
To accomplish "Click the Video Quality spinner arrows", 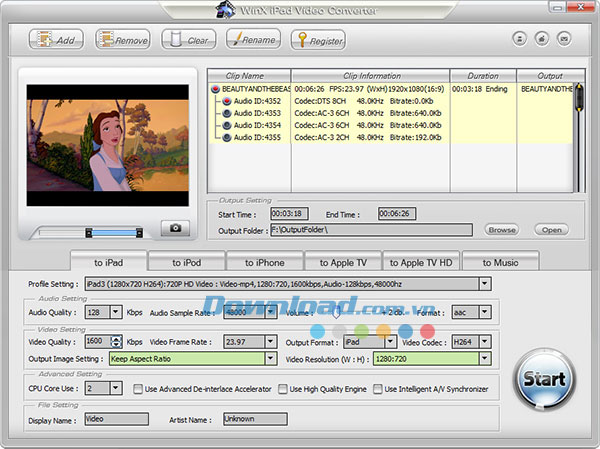I will pyautogui.click(x=116, y=342).
